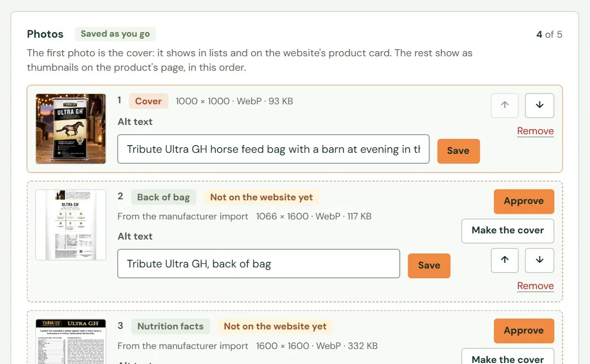Approve the Back of bag photo
Screen dimensions: 590x364
coord(524,201)
